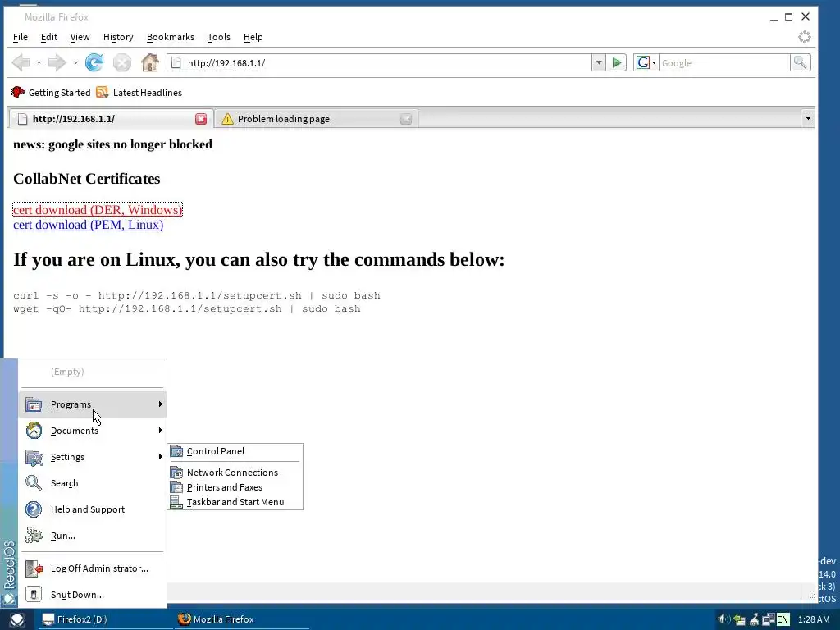The height and width of the screenshot is (630, 840).
Task: Click the Programs folder icon
Action: (x=34, y=404)
